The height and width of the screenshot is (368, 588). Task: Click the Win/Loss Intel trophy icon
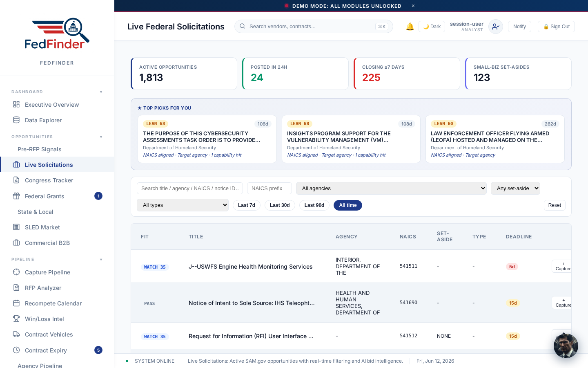coord(16,319)
